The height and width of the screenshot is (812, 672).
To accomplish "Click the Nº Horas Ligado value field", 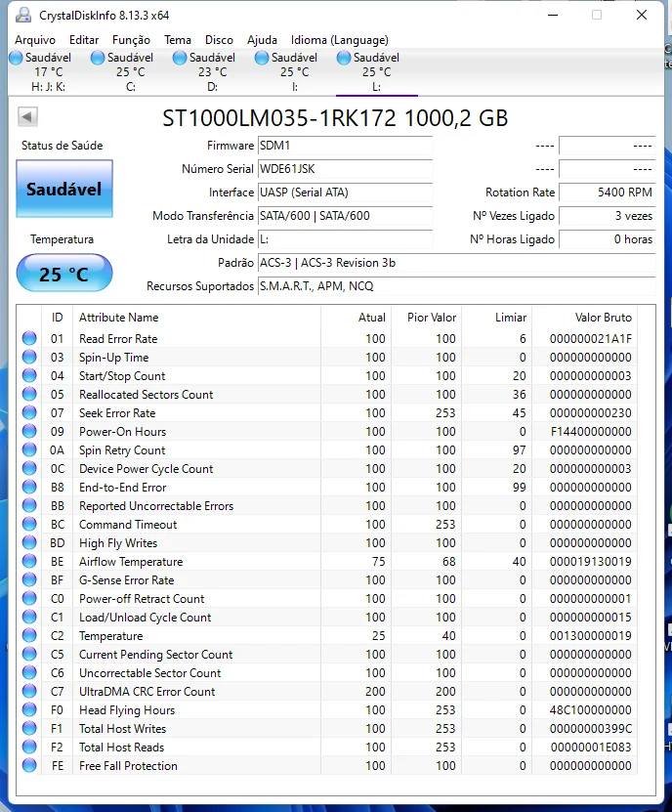I will coord(608,239).
